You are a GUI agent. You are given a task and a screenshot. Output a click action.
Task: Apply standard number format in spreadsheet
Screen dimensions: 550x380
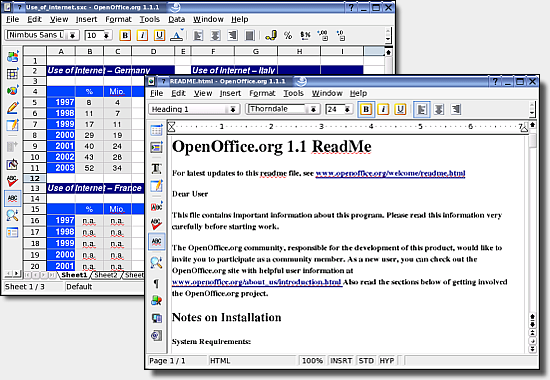[x=305, y=35]
